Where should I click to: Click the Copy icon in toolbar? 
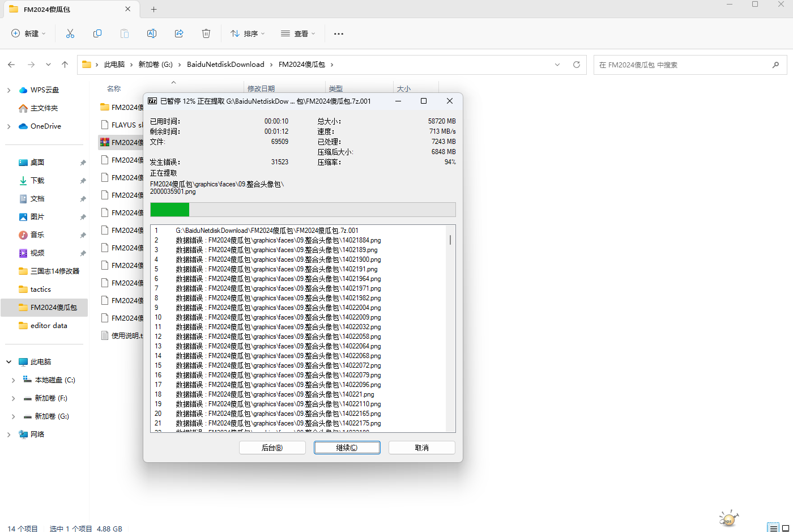(x=97, y=34)
